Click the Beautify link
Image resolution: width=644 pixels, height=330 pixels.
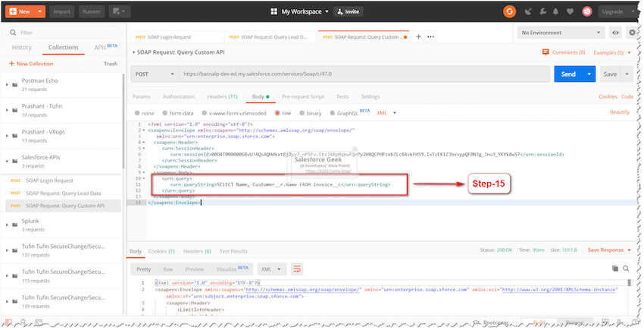coord(619,112)
